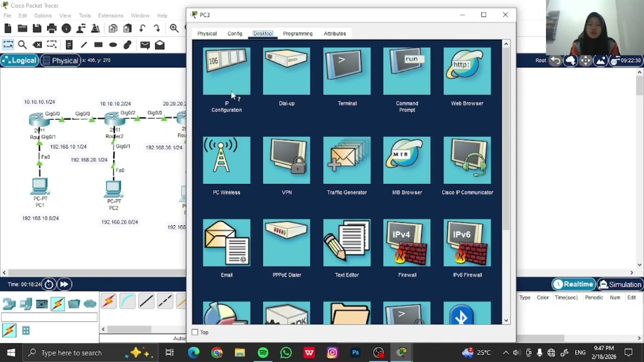Open the IPv6 Firewall app
This screenshot has width=644, height=362.
(467, 243)
